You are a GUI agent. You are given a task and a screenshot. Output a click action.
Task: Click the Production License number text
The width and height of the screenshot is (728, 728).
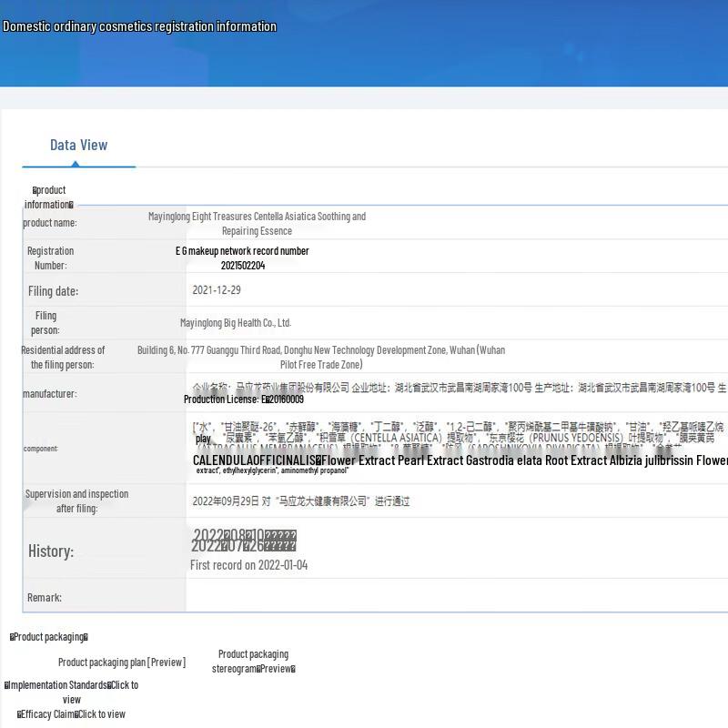(x=243, y=399)
